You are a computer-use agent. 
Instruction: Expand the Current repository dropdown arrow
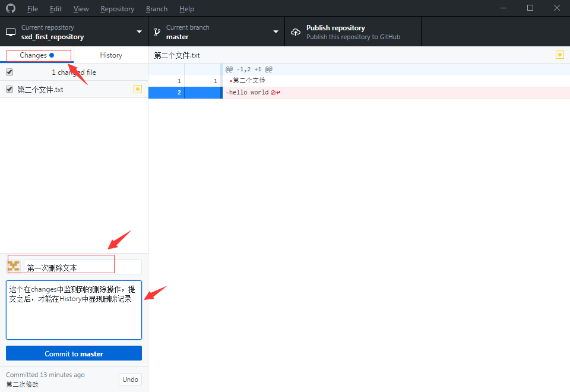(139, 31)
